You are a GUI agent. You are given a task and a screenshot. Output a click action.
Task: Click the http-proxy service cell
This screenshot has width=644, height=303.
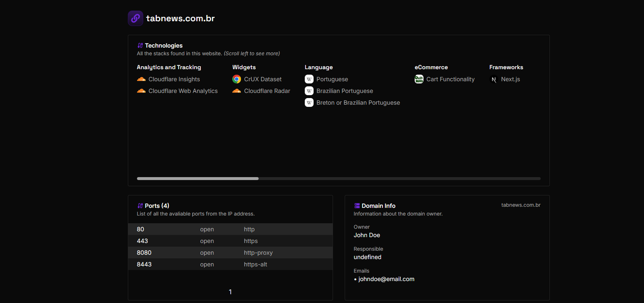click(258, 252)
